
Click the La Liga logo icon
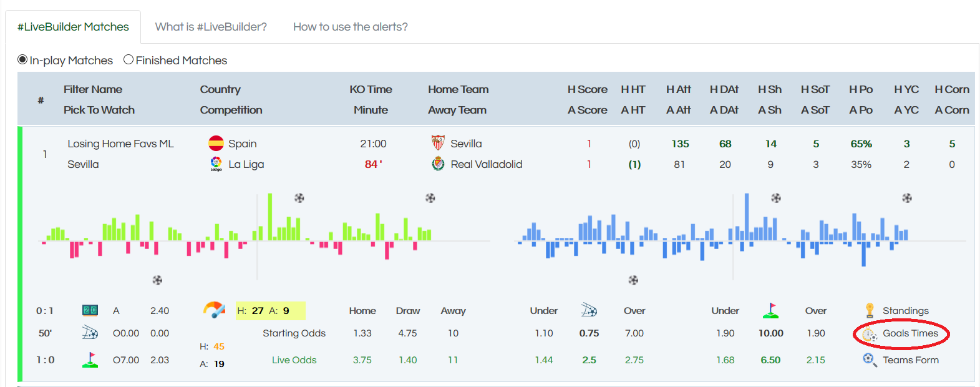pyautogui.click(x=216, y=164)
